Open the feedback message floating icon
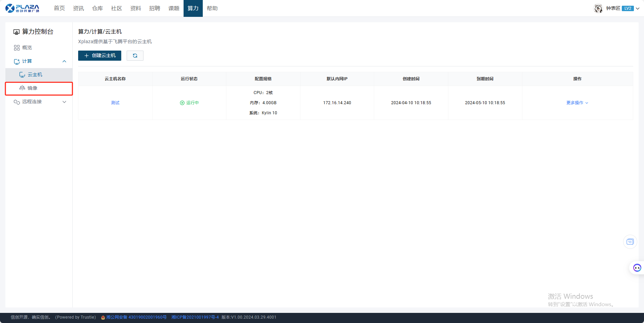Screen dimensions: 644x323 630,242
